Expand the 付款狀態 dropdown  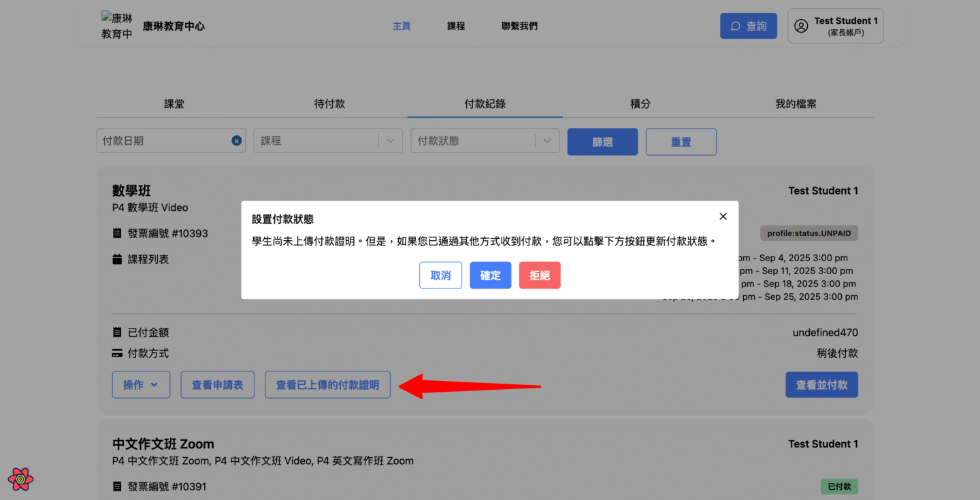coord(547,141)
